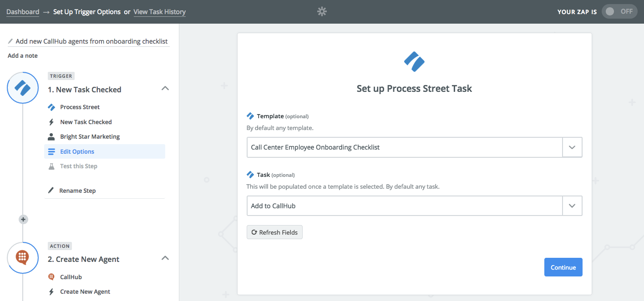Viewport: 644px width, 301px height.
Task: Click the YOUR ZAP IS label
Action: [x=577, y=12]
